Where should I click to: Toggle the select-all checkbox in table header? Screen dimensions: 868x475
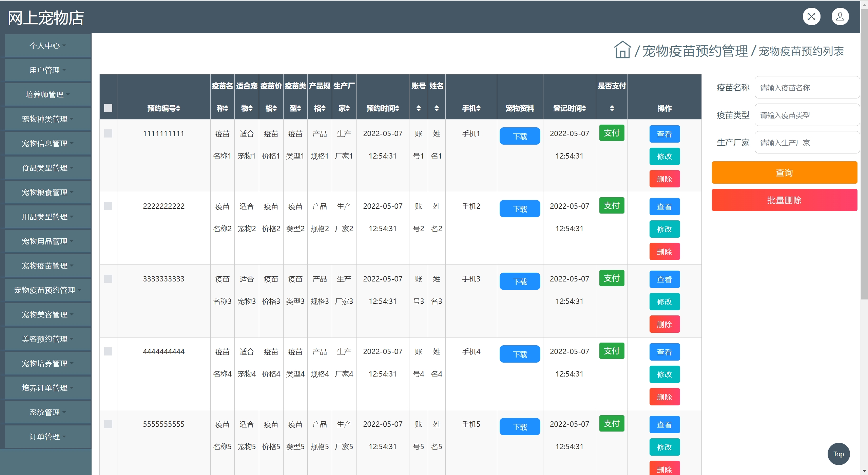click(x=108, y=108)
